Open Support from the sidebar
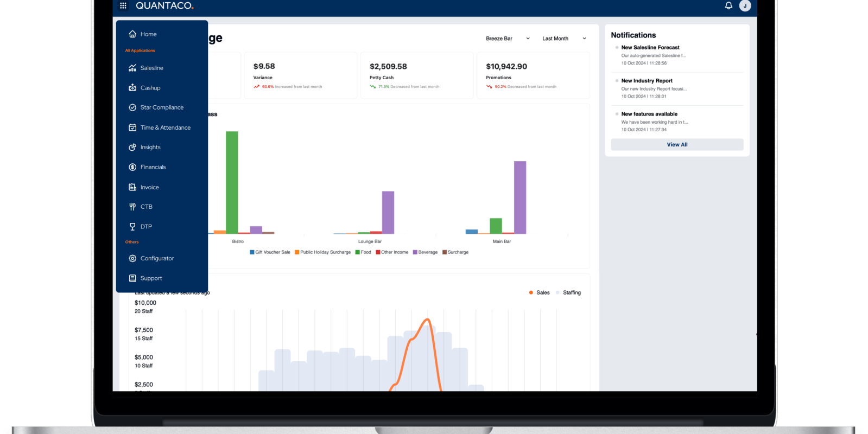This screenshot has height=434, width=868. click(x=151, y=278)
